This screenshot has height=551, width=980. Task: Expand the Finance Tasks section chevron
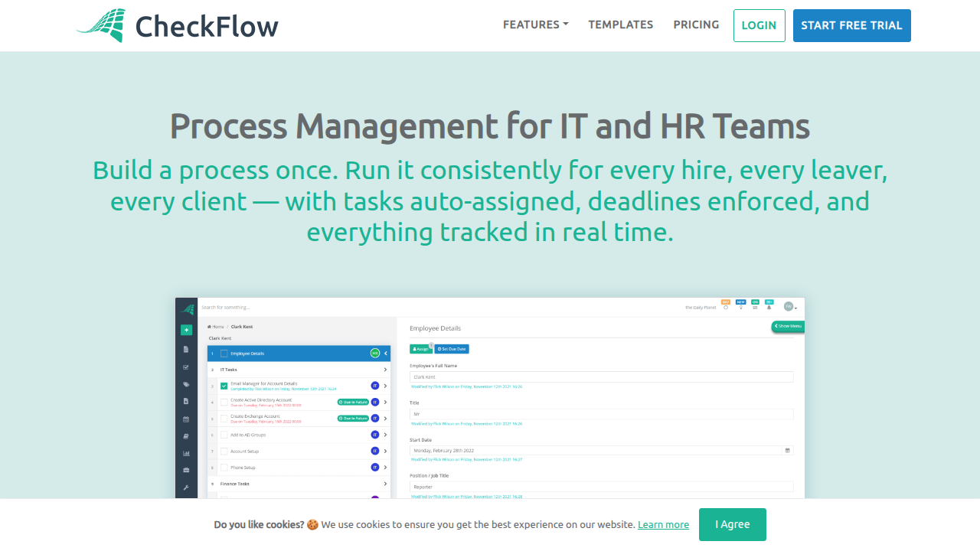pos(385,484)
